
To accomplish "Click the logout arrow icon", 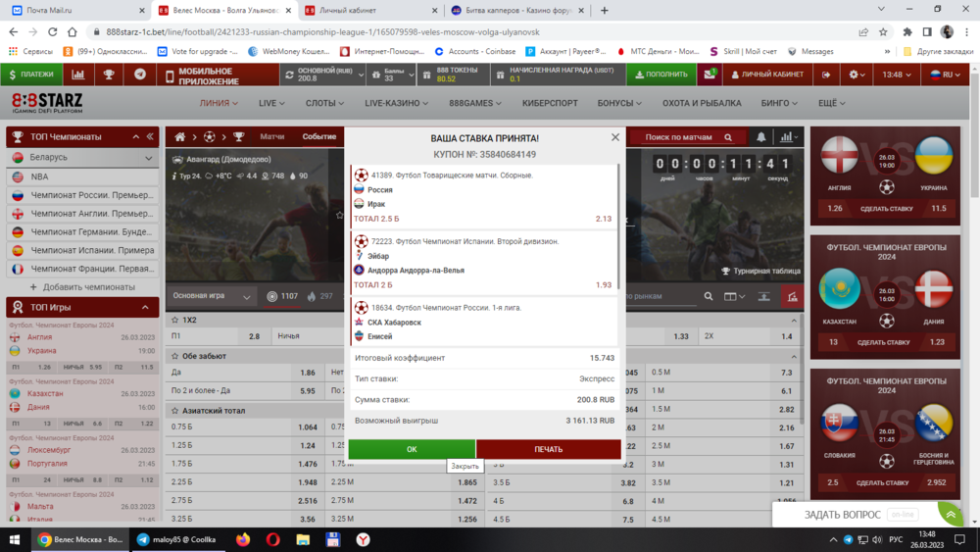I will pyautogui.click(x=826, y=75).
